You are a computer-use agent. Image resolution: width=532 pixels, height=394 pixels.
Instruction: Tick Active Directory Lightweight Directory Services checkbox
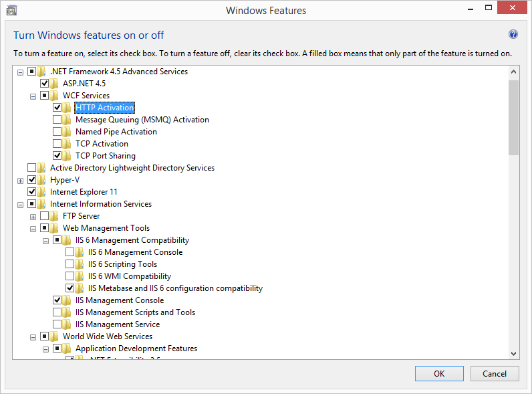[x=32, y=168]
